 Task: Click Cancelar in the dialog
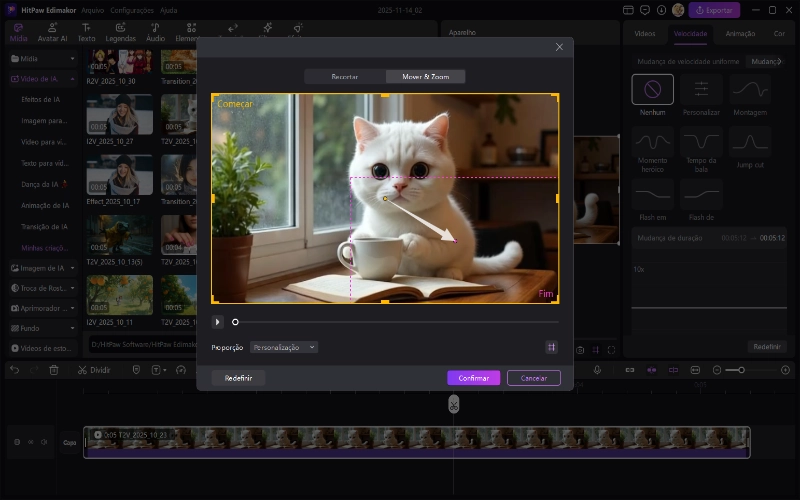pyautogui.click(x=533, y=378)
